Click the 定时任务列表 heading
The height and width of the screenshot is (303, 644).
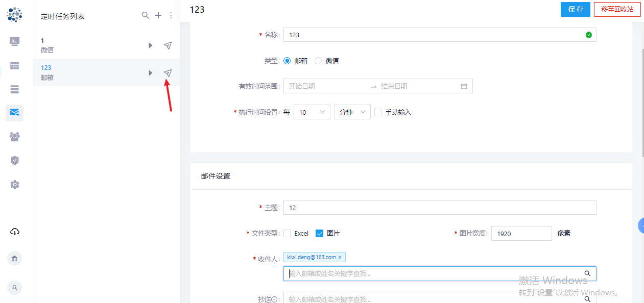(x=63, y=16)
